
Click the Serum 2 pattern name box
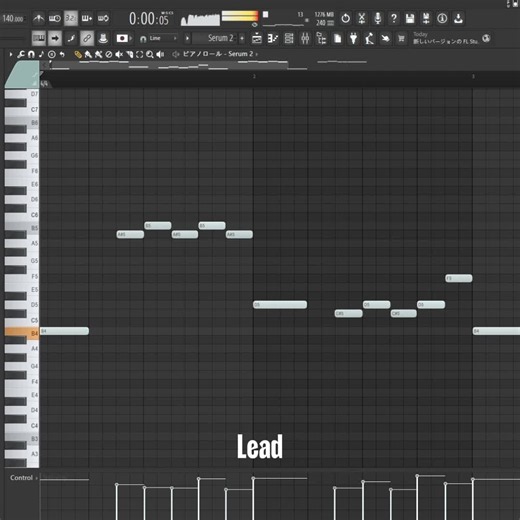[215, 38]
